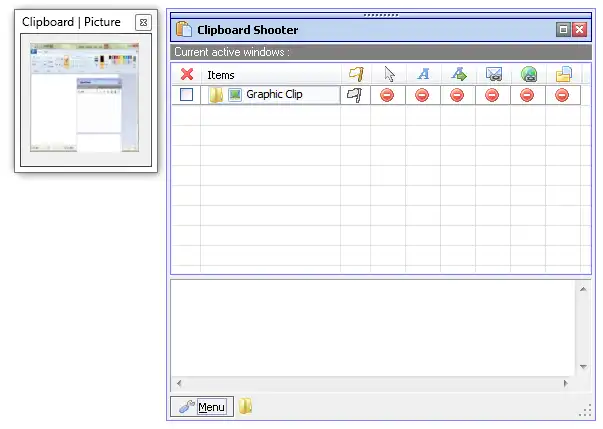Click red minus under green globe column

(527, 95)
